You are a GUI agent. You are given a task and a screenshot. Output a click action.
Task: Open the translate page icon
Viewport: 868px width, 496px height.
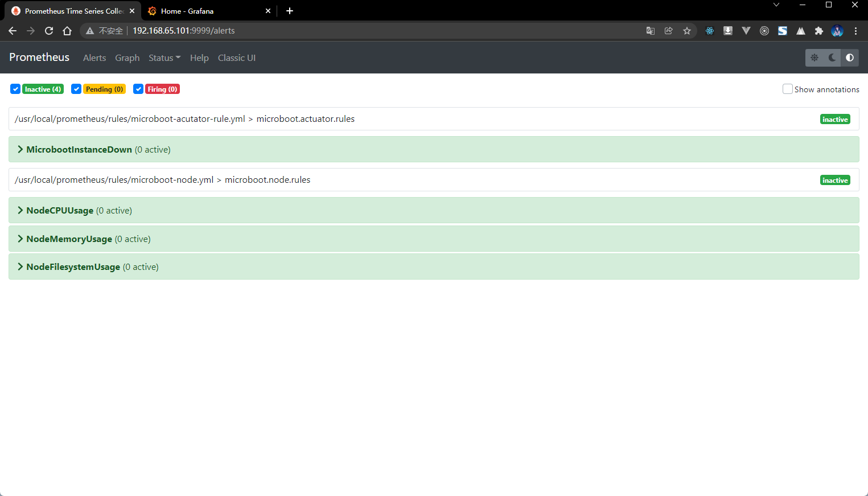coord(651,31)
